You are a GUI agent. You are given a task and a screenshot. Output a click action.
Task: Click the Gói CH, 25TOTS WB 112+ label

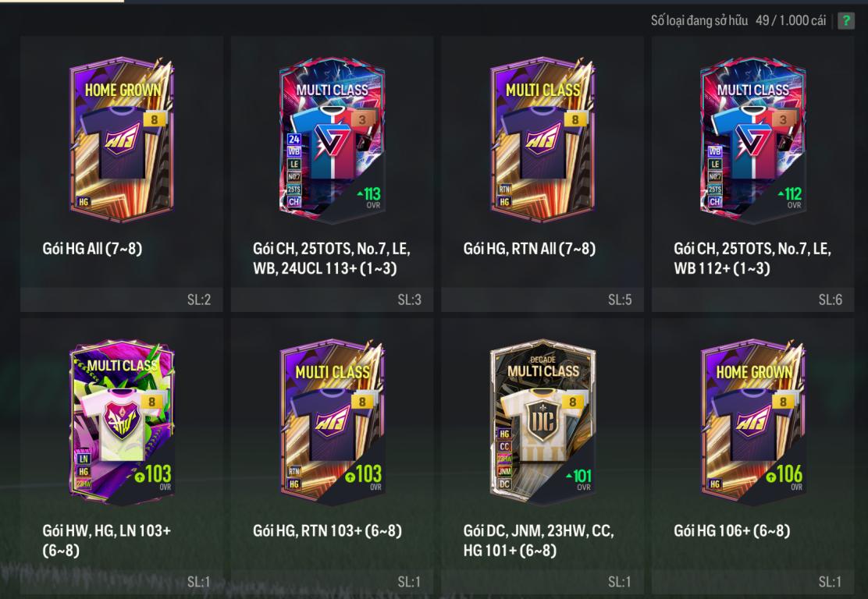[752, 258]
